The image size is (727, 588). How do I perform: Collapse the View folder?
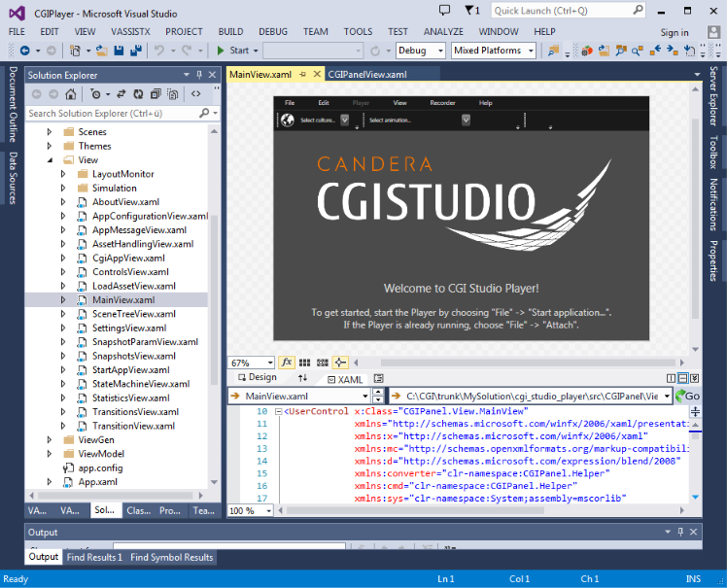click(50, 160)
